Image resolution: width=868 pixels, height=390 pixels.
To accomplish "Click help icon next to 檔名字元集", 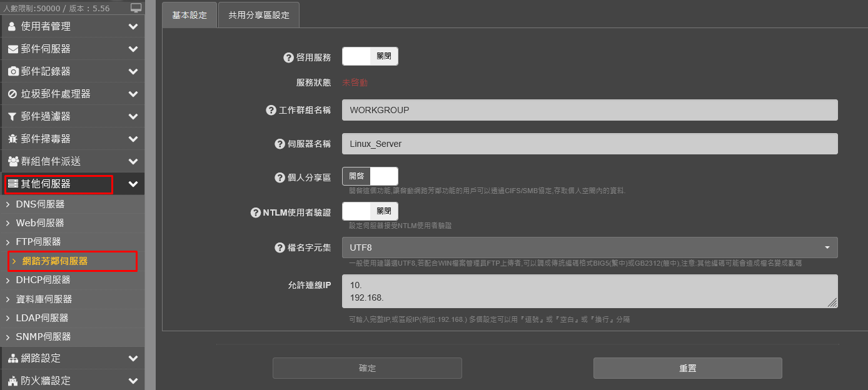I will pos(280,247).
